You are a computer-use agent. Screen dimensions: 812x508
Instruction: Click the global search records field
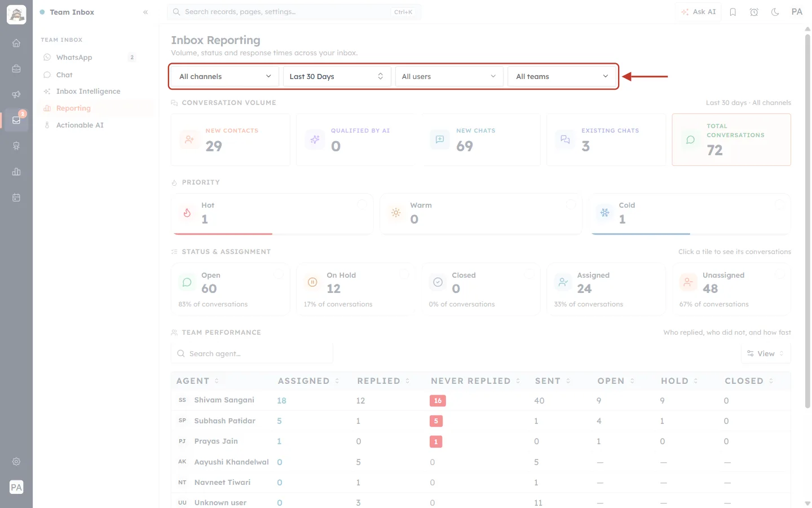pos(294,12)
